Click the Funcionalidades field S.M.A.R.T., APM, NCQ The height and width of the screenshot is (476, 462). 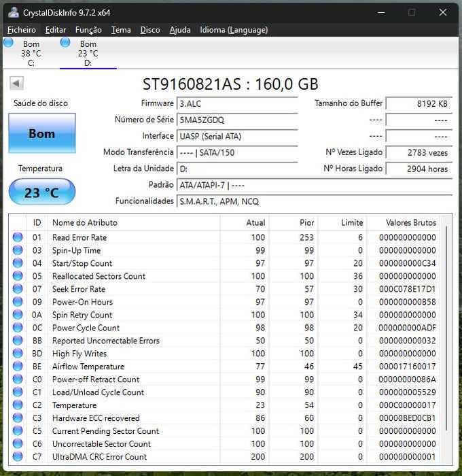click(315, 201)
